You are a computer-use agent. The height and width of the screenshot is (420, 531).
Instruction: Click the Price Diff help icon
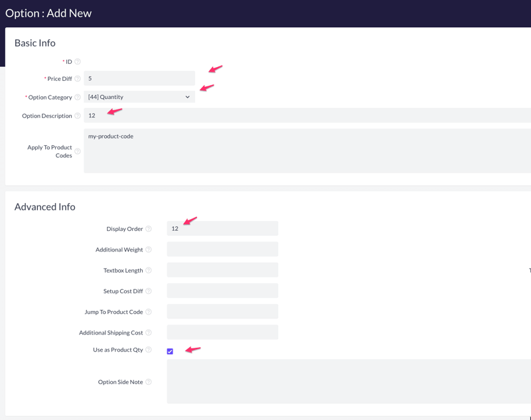coord(78,79)
